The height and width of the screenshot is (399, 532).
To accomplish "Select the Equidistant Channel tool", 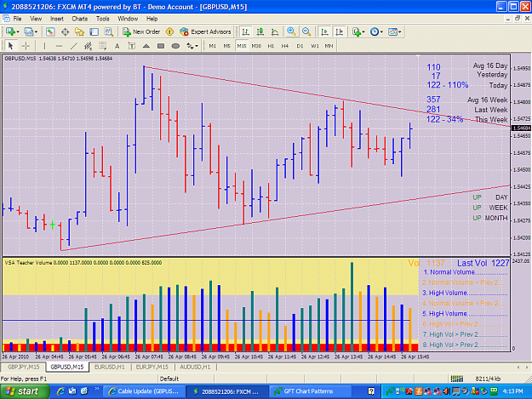I will coord(88,46).
